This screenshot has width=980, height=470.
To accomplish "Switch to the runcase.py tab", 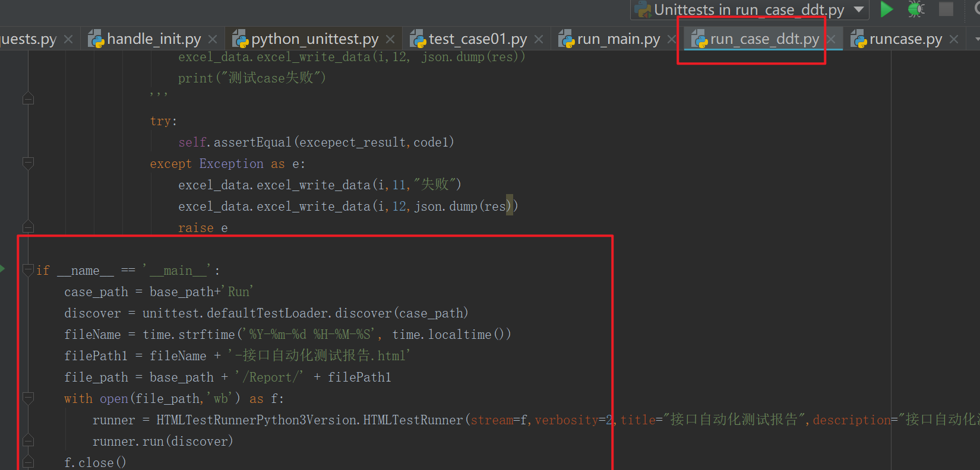I will [x=905, y=39].
